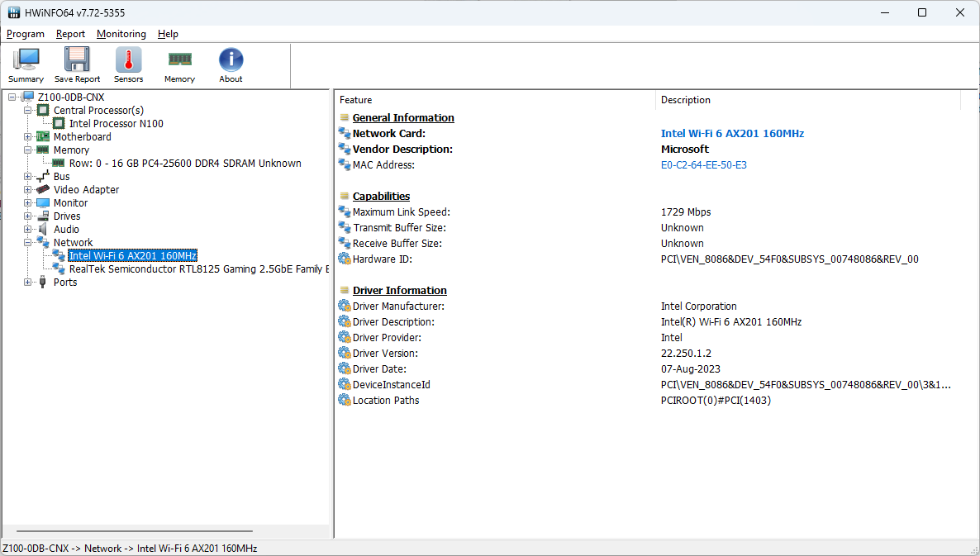Expand the Monitor branch
This screenshot has width=980, height=556.
(27, 203)
